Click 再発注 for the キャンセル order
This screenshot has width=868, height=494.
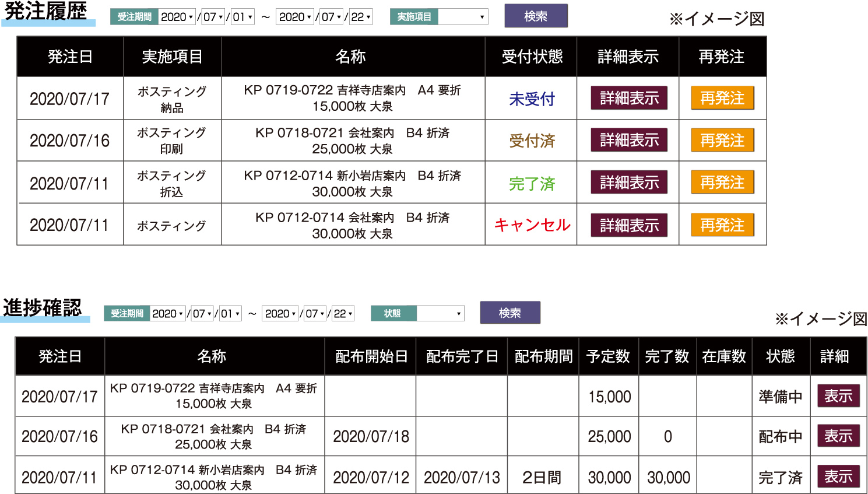(723, 225)
